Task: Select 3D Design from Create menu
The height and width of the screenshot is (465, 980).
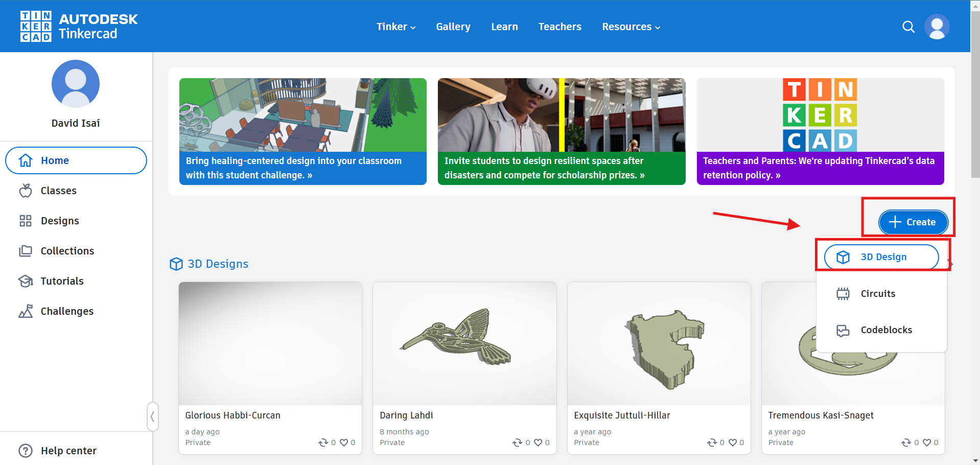Action: pos(881,257)
